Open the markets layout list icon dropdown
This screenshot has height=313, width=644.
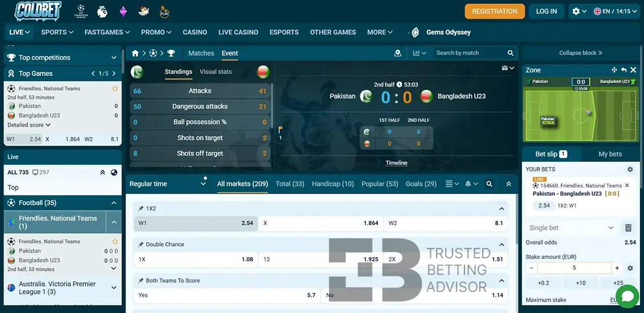[x=452, y=184]
